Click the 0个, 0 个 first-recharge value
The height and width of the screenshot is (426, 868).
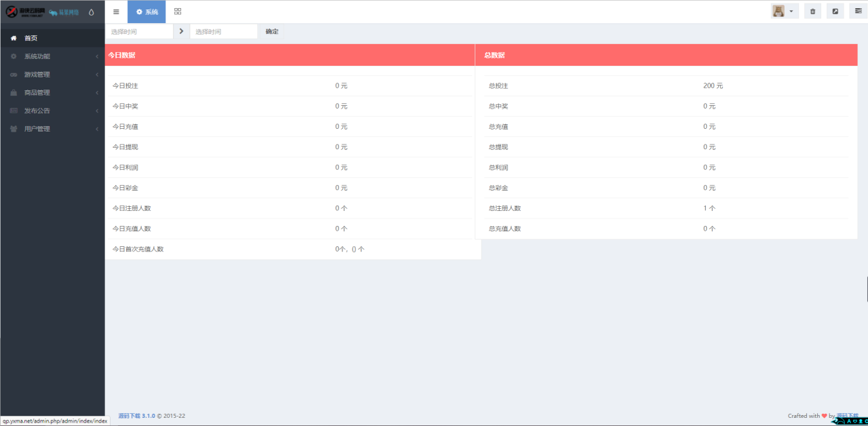point(350,249)
